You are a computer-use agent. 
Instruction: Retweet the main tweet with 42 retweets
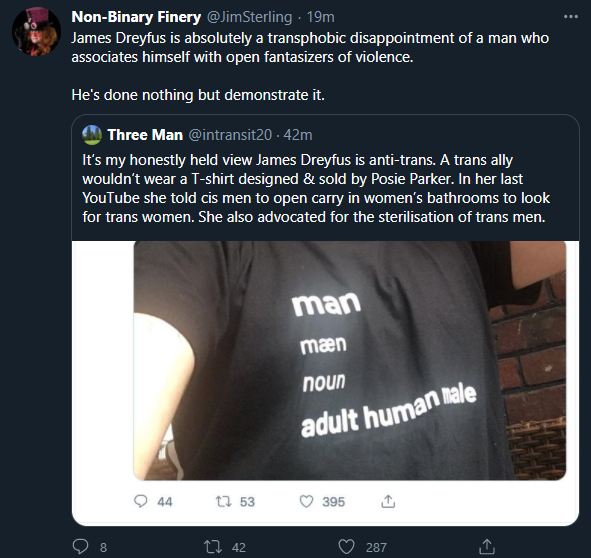click(213, 546)
